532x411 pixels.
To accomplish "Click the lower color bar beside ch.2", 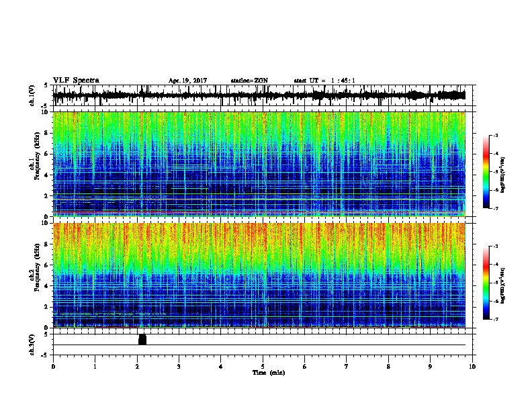I will click(x=486, y=283).
